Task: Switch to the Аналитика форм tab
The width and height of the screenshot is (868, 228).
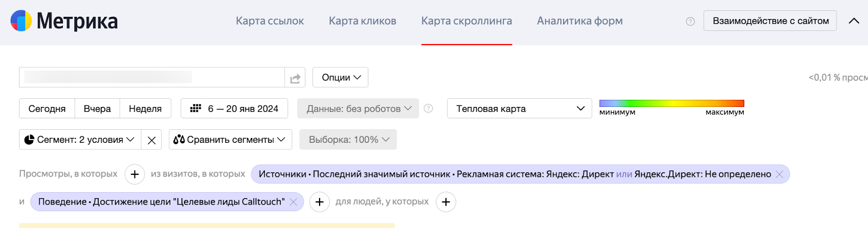Action: tap(580, 21)
